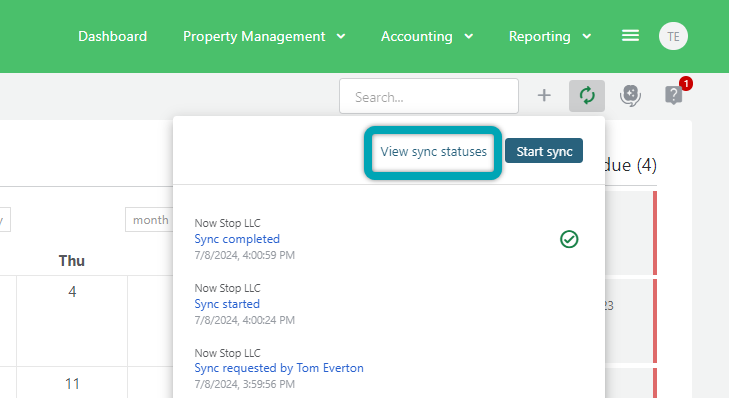Viewport: 729px width, 398px height.
Task: Expand the Accounting dropdown chevron
Action: point(469,36)
